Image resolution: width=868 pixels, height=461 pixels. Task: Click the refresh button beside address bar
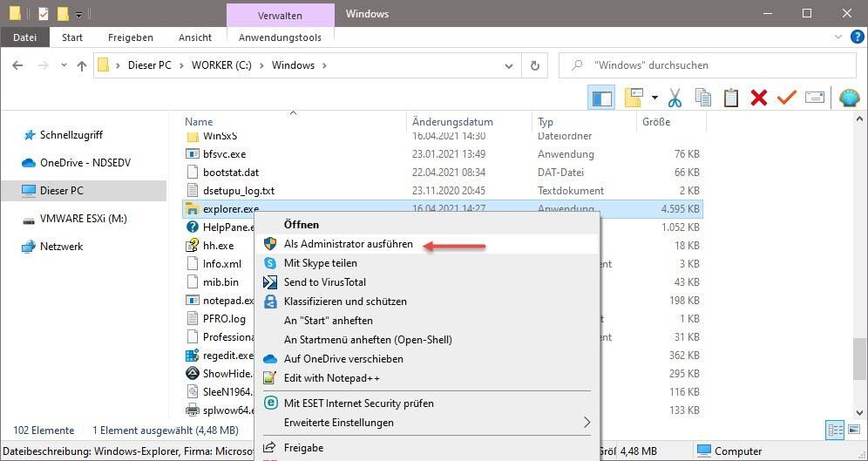534,65
